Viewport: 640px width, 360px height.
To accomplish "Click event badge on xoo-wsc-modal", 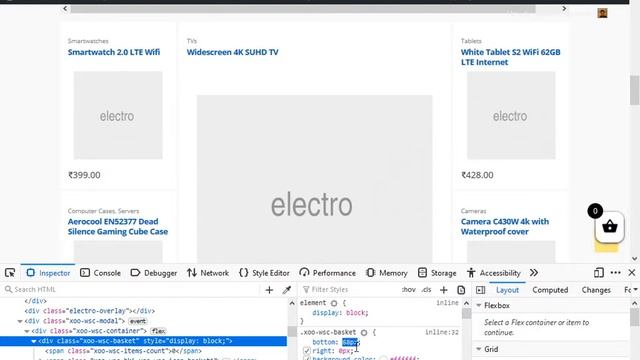I will coord(138,321).
